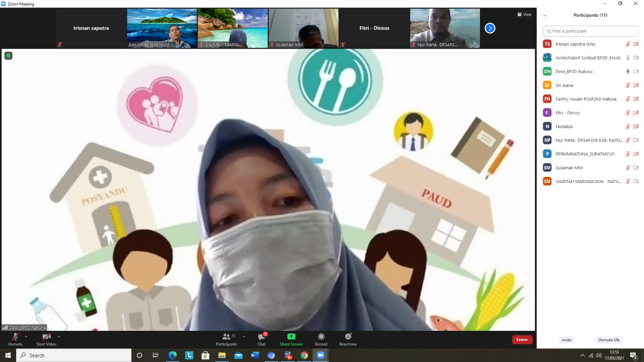This screenshot has width=644, height=362.
Task: Start recording with the Record icon
Action: coord(321,337)
